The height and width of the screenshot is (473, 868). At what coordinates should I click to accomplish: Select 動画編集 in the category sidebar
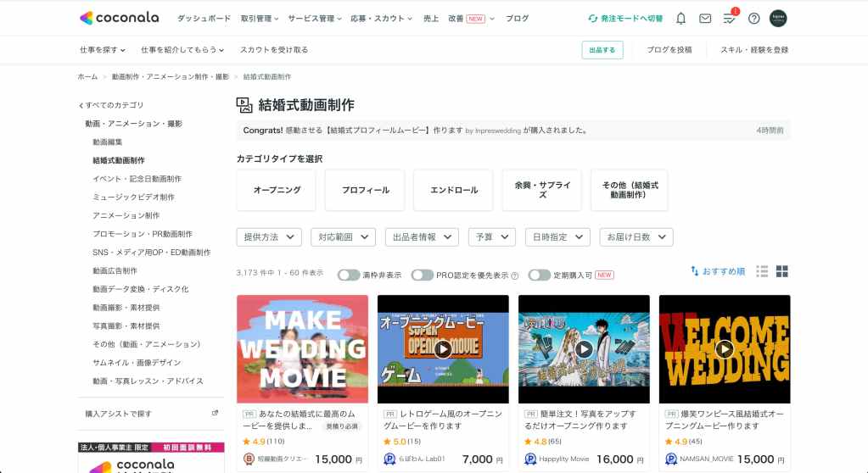(108, 142)
